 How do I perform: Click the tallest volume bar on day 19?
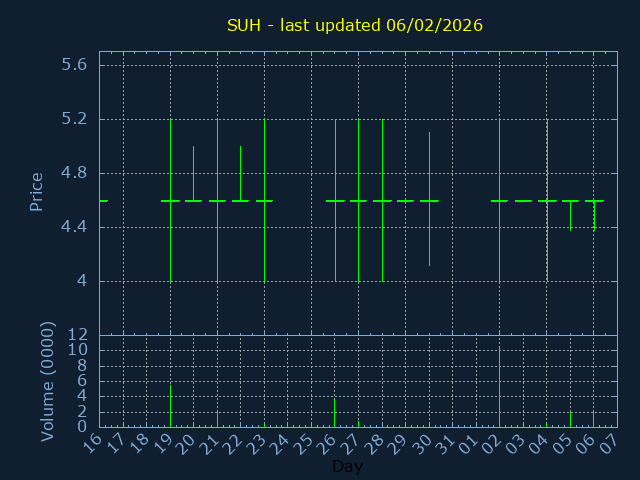pos(170,406)
